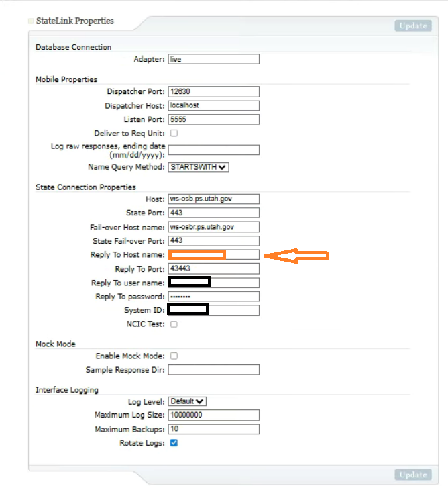Toggle the NCIC Test checkbox
448x490 pixels.
coord(174,324)
